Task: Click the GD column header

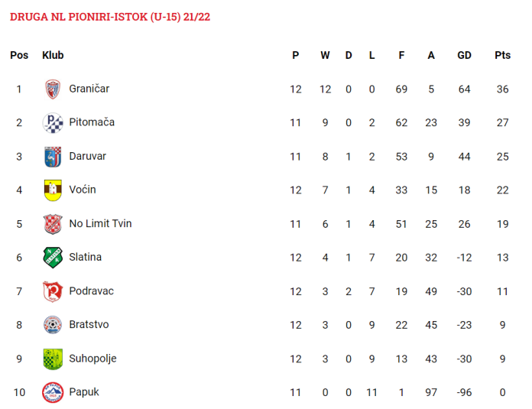Action: coord(464,55)
